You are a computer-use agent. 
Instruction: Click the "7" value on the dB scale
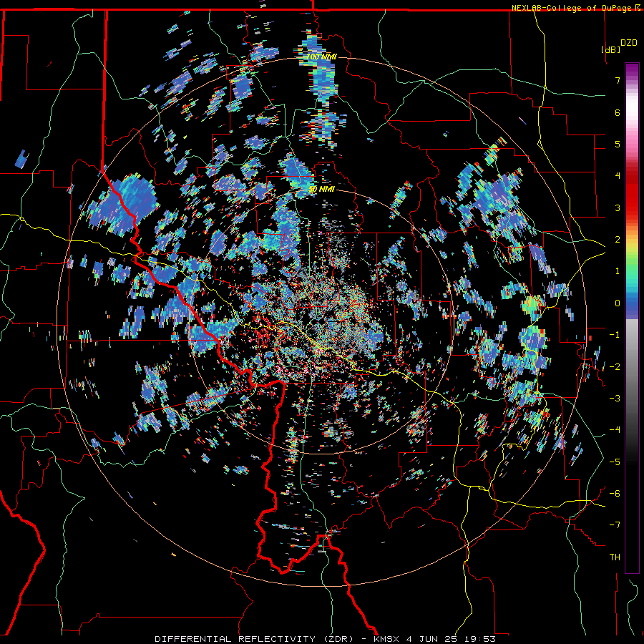(618, 80)
